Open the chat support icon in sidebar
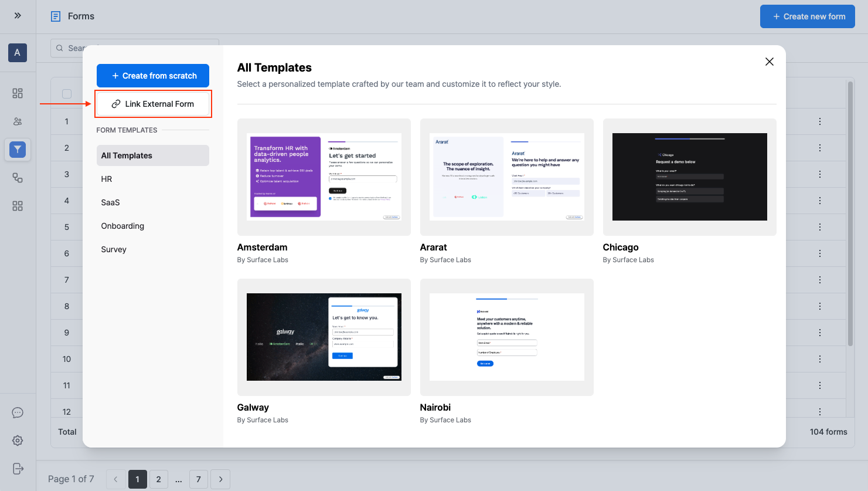Screen dimensions: 868x491 coord(18,412)
